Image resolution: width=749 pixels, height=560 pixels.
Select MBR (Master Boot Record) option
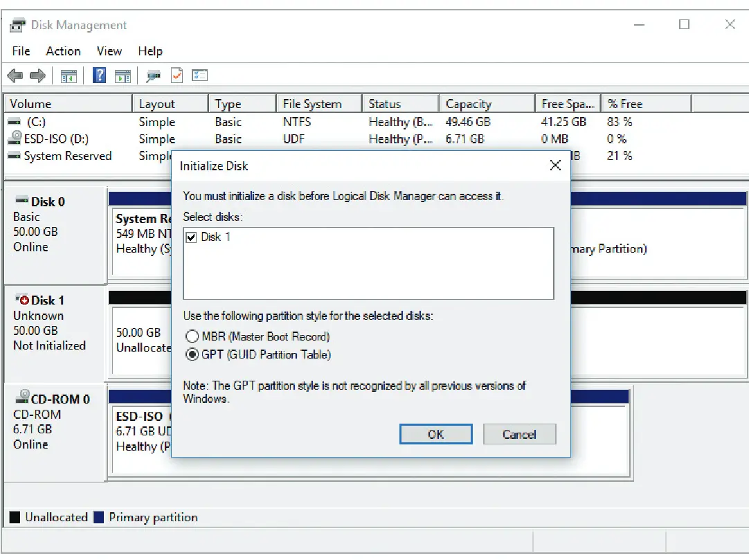(x=191, y=337)
